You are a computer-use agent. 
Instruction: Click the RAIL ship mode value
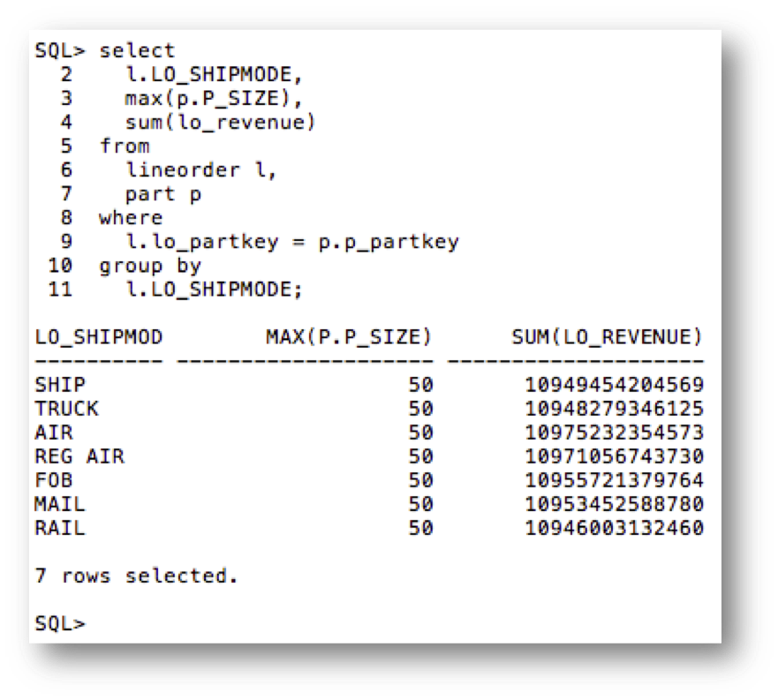point(60,528)
